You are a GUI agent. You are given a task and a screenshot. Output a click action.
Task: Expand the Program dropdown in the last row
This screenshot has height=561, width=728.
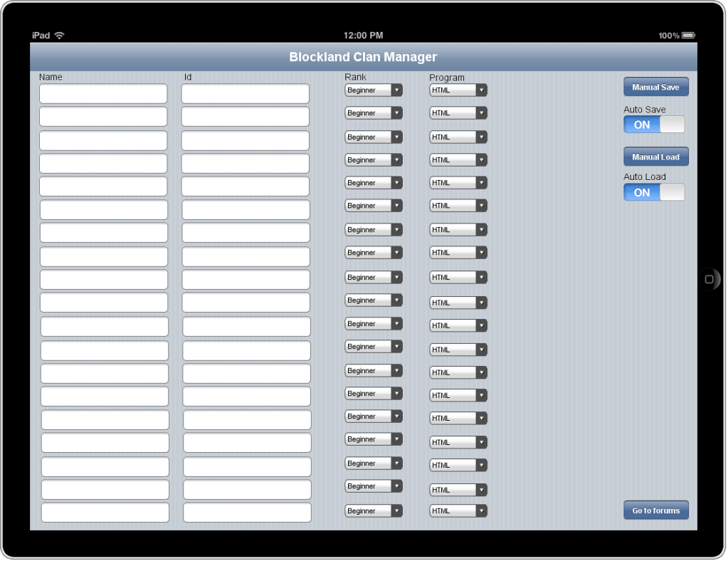pos(458,510)
